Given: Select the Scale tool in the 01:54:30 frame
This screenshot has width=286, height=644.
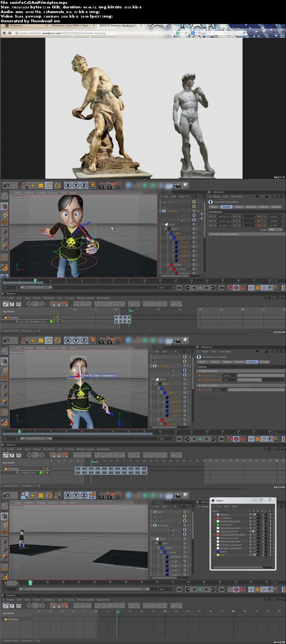Looking at the screenshot, I should 41,185.
